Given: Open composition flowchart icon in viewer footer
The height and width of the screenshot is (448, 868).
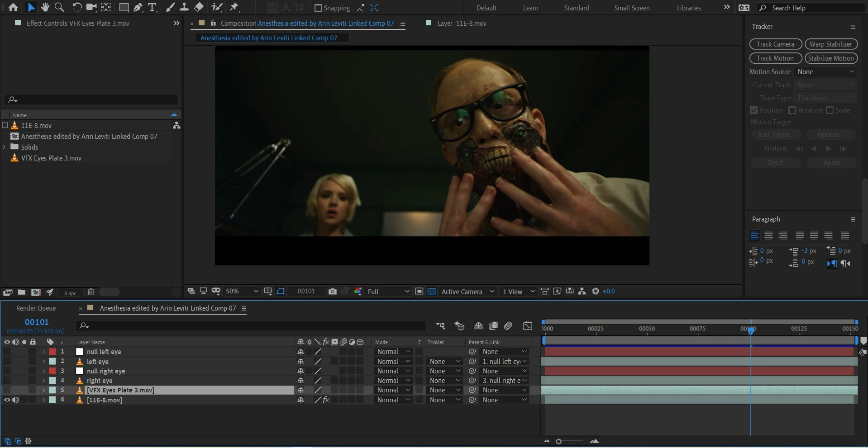Looking at the screenshot, I should click(582, 291).
